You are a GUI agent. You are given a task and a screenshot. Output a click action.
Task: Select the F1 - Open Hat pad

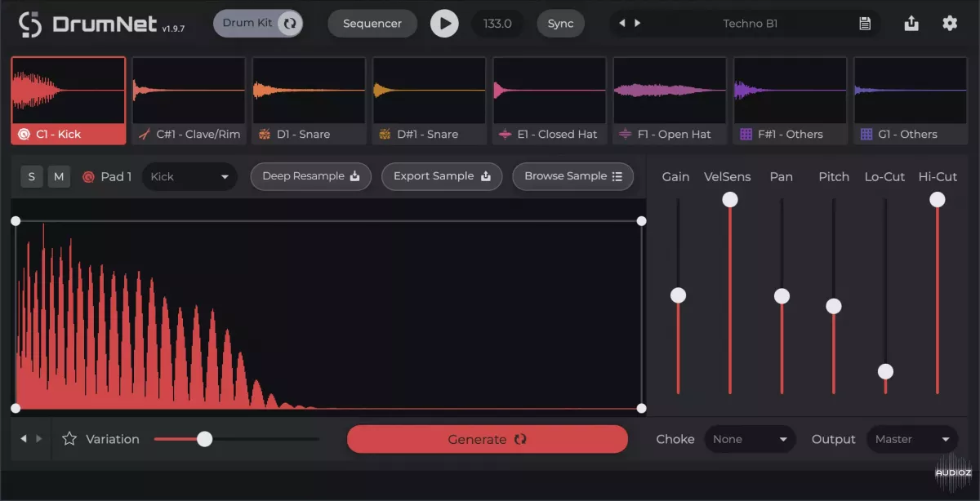[x=670, y=100]
